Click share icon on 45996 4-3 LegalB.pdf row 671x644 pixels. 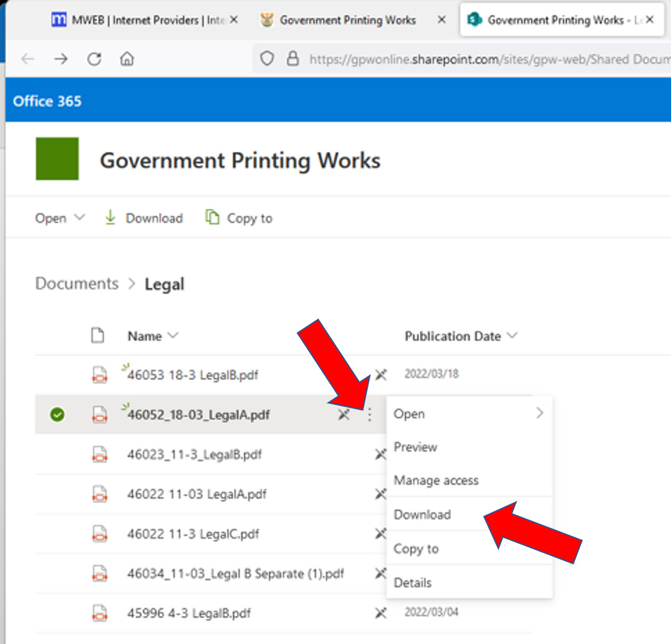tap(381, 613)
